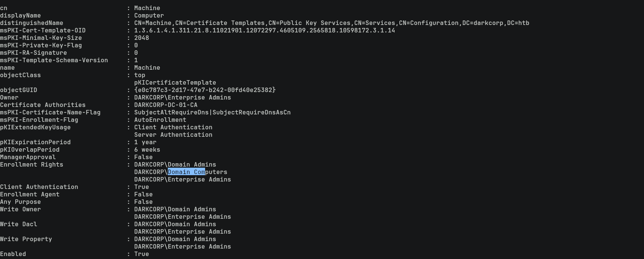Viewport: 644px width, 259px height.
Task: Click the "msPKI-Template-Schema-Version" field label
Action: click(x=54, y=60)
